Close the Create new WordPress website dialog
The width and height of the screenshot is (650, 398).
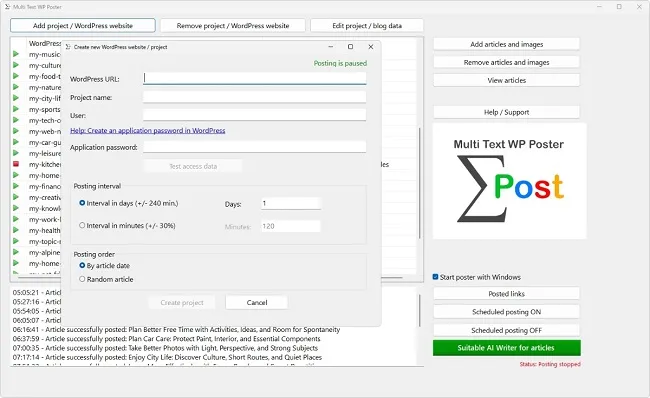pos(371,47)
